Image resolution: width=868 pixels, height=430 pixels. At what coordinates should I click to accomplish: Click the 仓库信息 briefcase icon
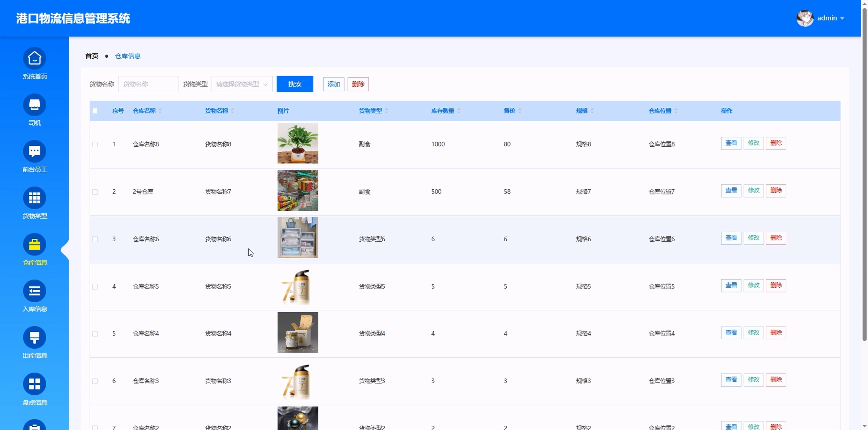(x=35, y=244)
